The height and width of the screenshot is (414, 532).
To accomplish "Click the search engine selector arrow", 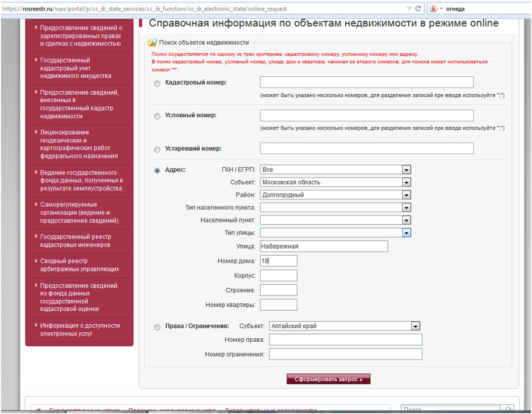I will [441, 9].
